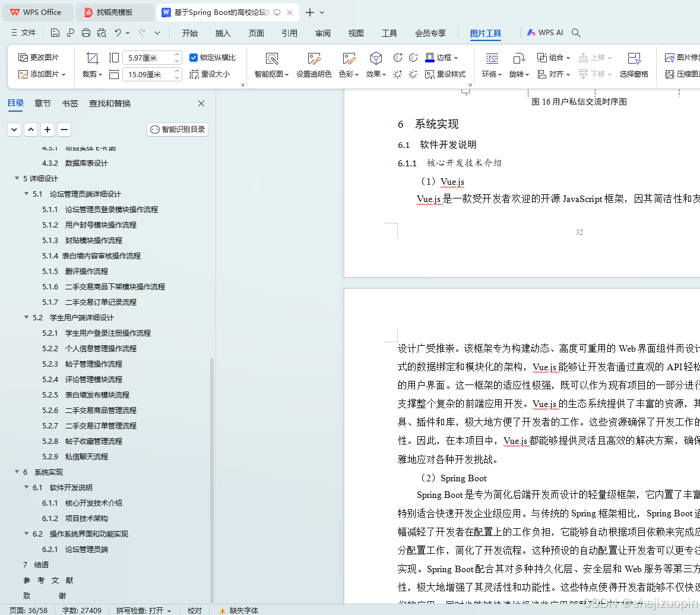Go to 5.2.9 私信聊天流程 heading

pyautogui.click(x=75, y=457)
